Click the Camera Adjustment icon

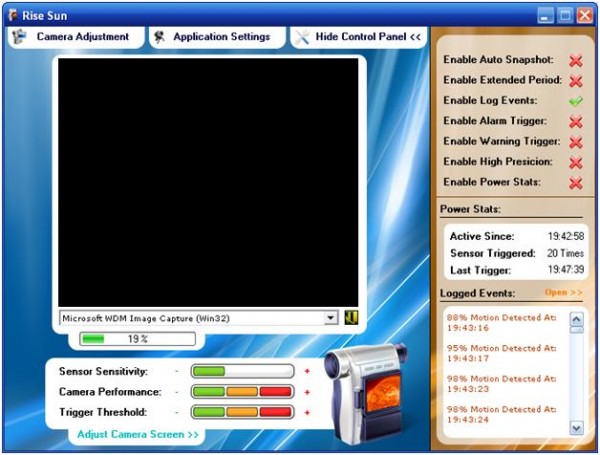(19, 37)
